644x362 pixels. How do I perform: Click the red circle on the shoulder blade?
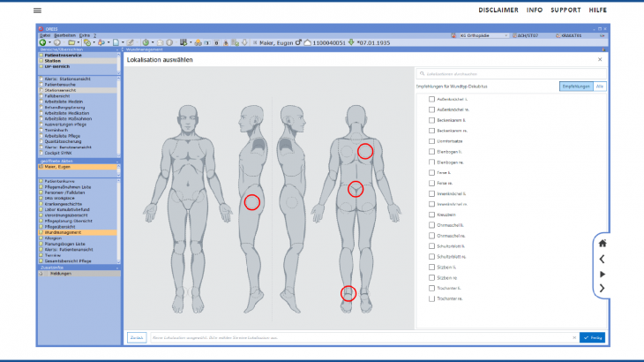[365, 151]
